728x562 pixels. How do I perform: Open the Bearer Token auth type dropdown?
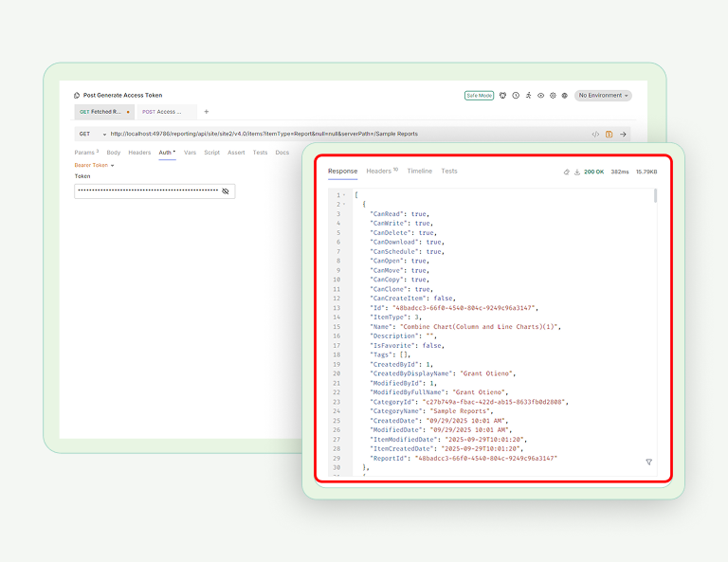(x=94, y=165)
